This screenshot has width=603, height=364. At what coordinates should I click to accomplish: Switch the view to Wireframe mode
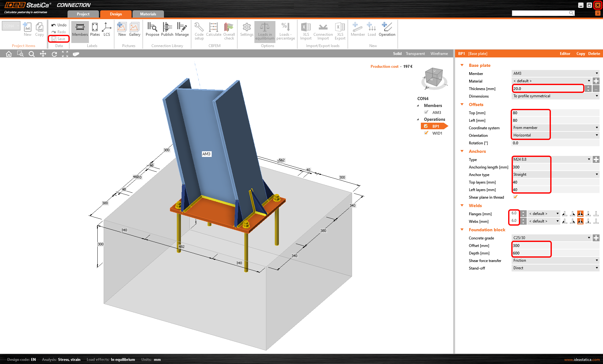pyautogui.click(x=439, y=54)
